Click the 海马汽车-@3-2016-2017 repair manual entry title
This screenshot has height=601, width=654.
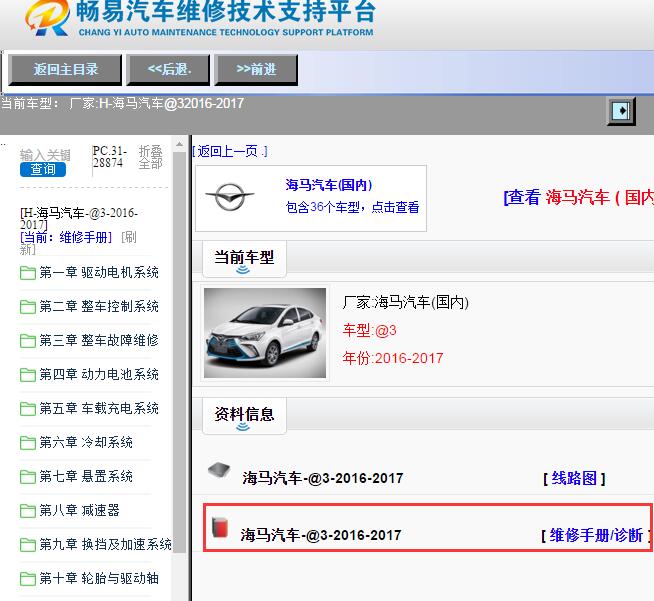pos(321,536)
